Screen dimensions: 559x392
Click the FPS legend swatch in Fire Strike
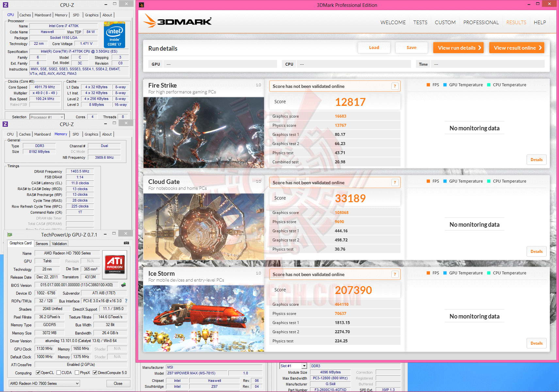coord(428,85)
